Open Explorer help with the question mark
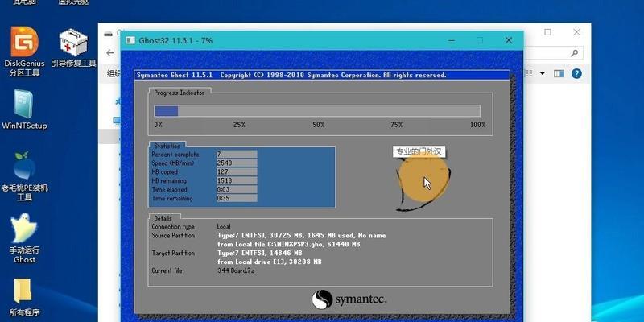 click(576, 73)
